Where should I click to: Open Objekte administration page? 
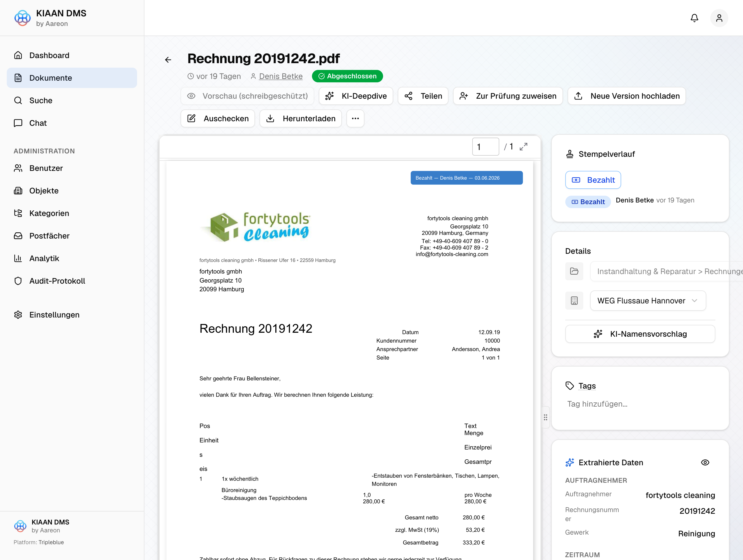[72, 191]
